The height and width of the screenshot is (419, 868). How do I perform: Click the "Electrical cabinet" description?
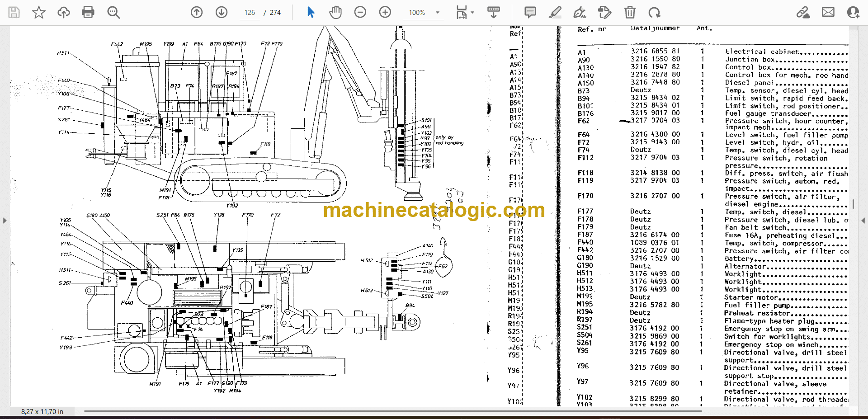pyautogui.click(x=762, y=52)
